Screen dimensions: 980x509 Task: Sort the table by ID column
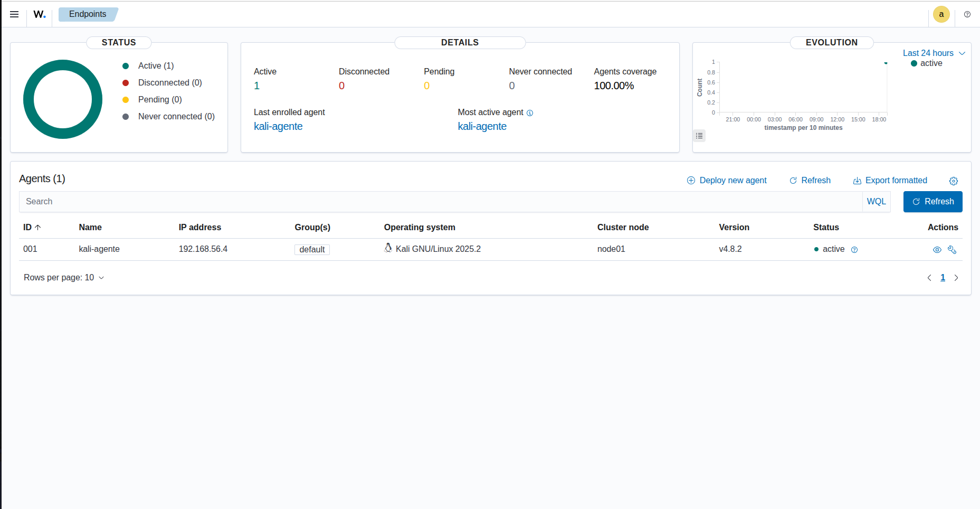pos(32,228)
